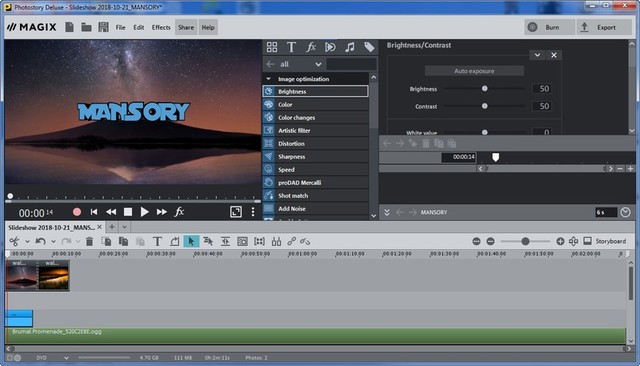This screenshot has width=640, height=366.
Task: Add a new slideshow tab with plus
Action: [x=112, y=227]
